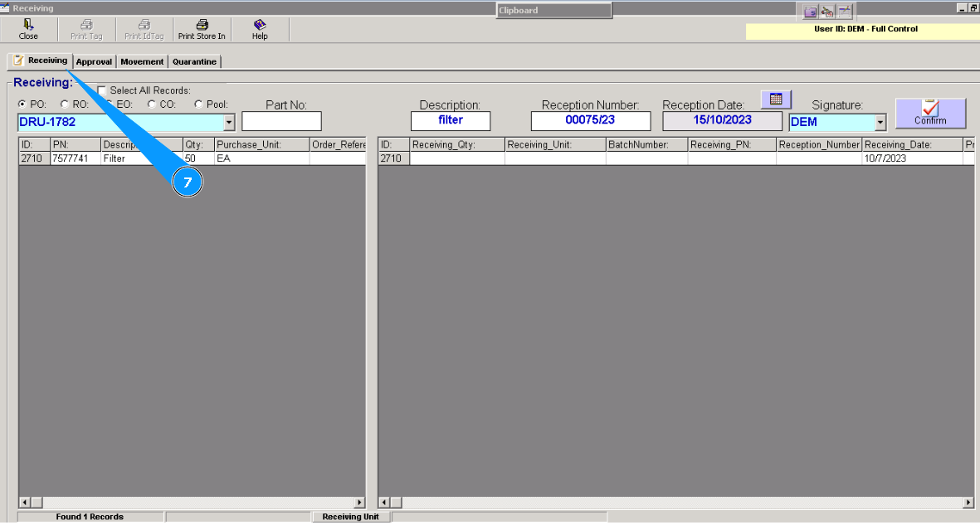Click the purple folder icon in title bar
Screen dimensions: 980x525
[x=810, y=11]
